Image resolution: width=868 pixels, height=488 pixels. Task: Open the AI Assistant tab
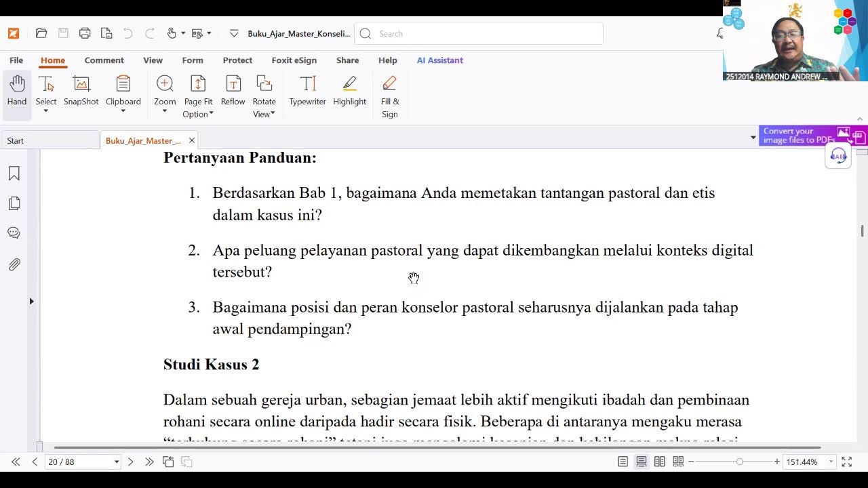439,60
